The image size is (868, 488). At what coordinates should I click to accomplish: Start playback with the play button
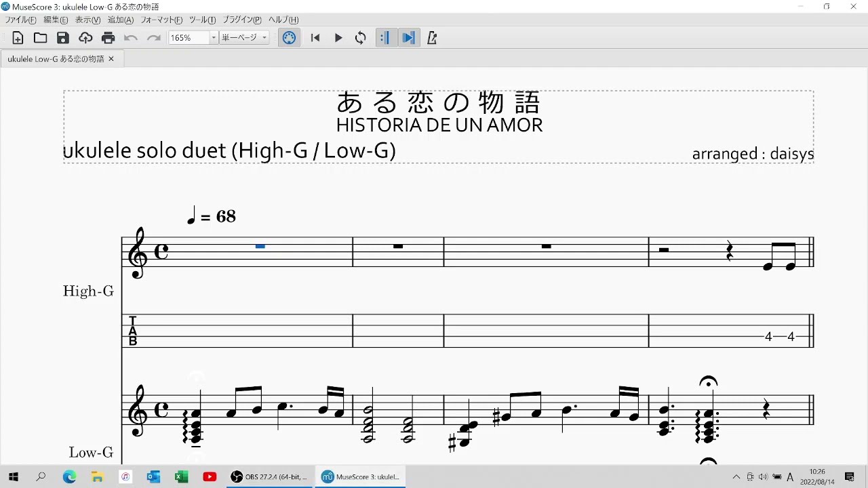(x=338, y=38)
